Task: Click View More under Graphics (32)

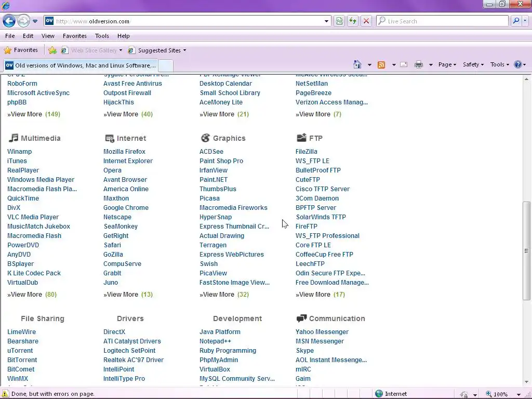Action: [224, 295]
